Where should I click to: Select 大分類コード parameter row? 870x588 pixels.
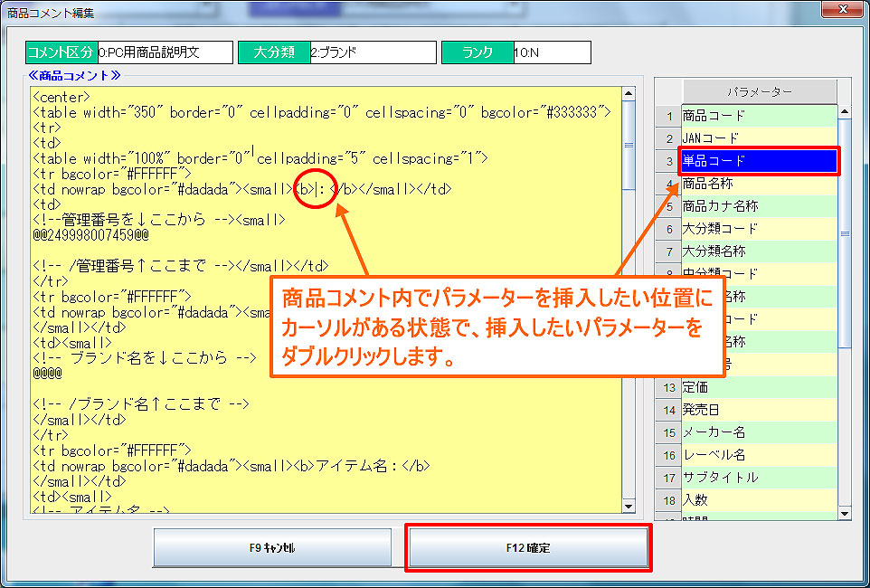pyautogui.click(x=759, y=229)
